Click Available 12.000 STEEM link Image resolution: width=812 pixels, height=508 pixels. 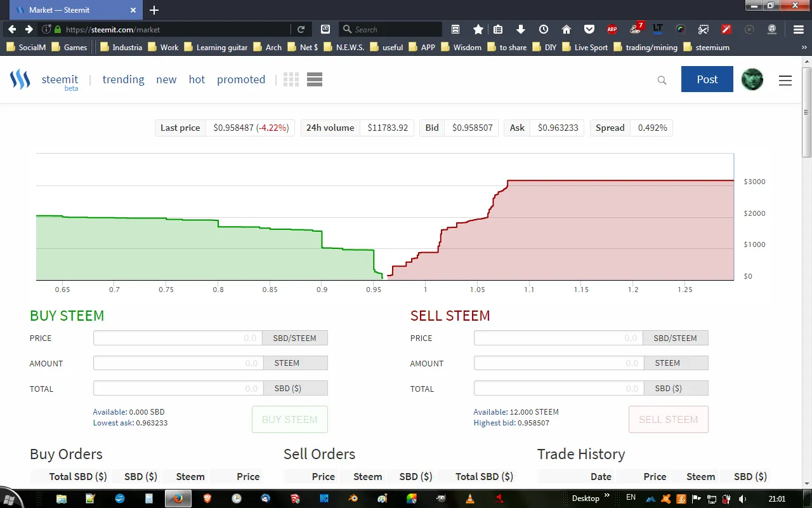[x=516, y=412]
